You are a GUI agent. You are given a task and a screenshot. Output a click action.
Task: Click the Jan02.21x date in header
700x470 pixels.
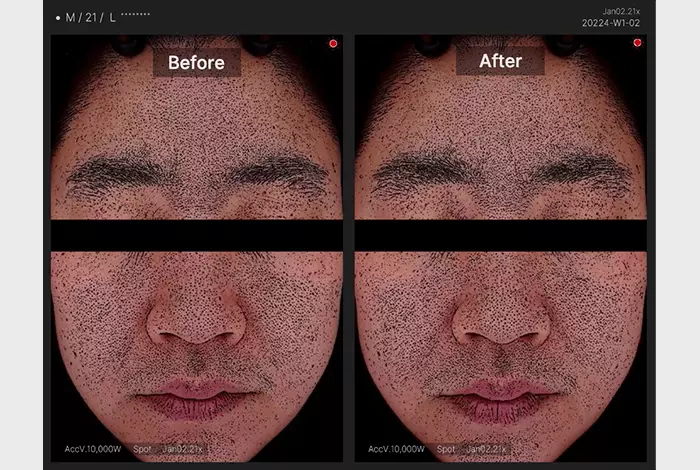(620, 11)
